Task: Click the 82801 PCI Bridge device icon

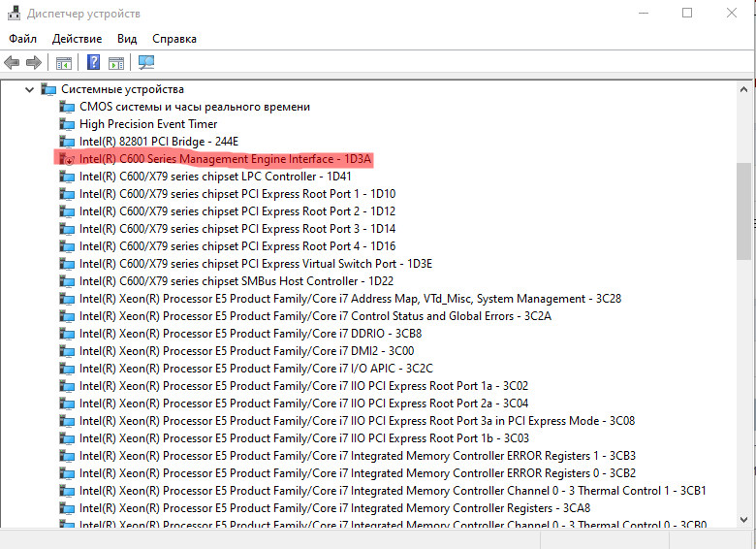Action: 67,142
